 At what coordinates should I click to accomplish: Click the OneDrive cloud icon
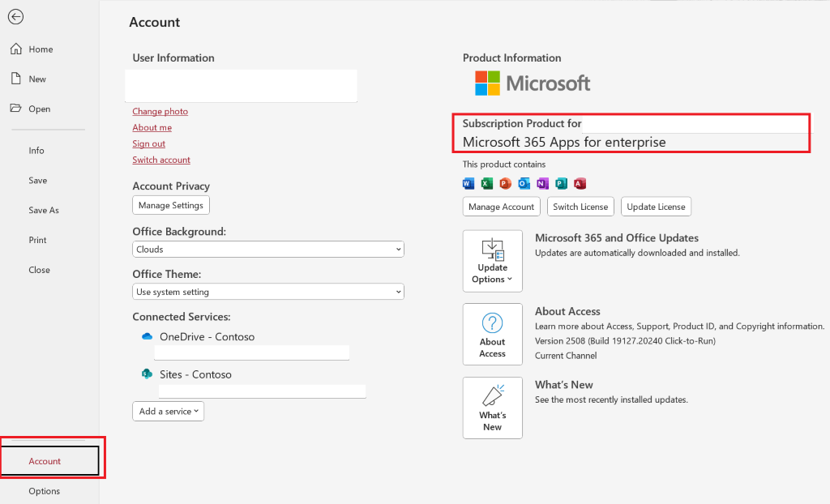click(x=148, y=336)
